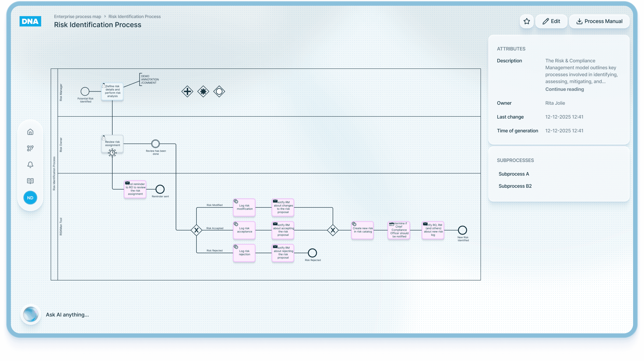Open Subprocess A

[514, 174]
